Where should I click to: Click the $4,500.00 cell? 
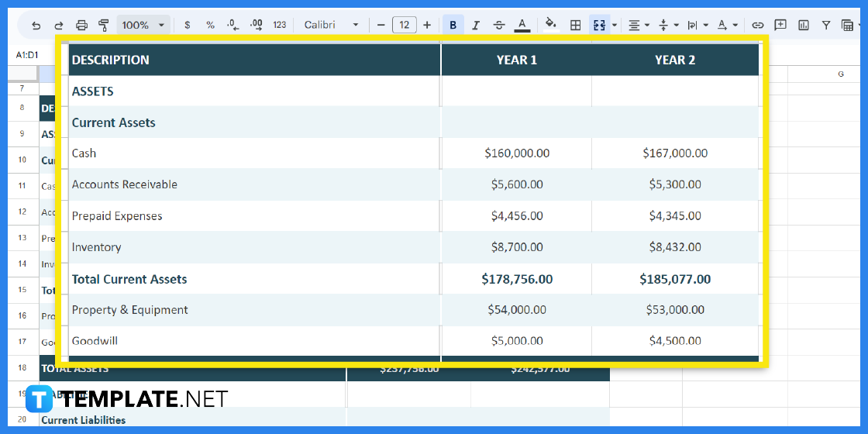tap(675, 341)
